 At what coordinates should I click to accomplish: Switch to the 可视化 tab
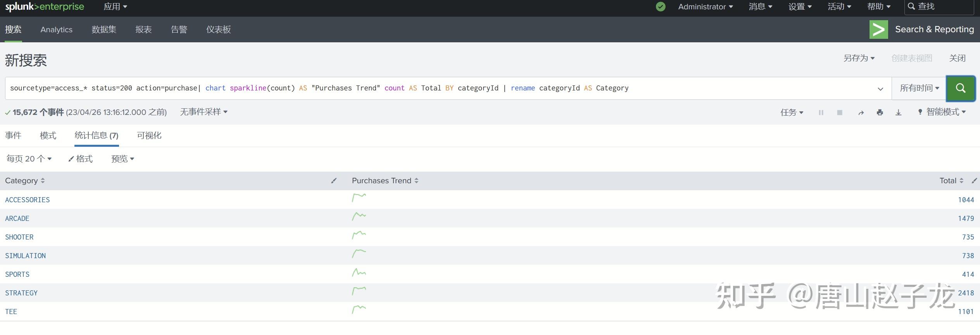(149, 135)
